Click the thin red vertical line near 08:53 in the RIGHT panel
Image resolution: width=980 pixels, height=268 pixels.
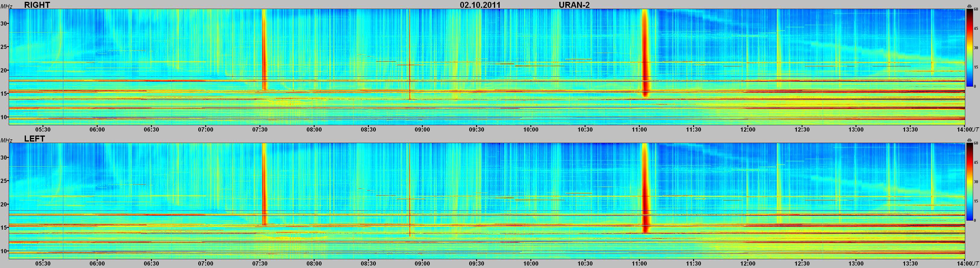(409, 55)
